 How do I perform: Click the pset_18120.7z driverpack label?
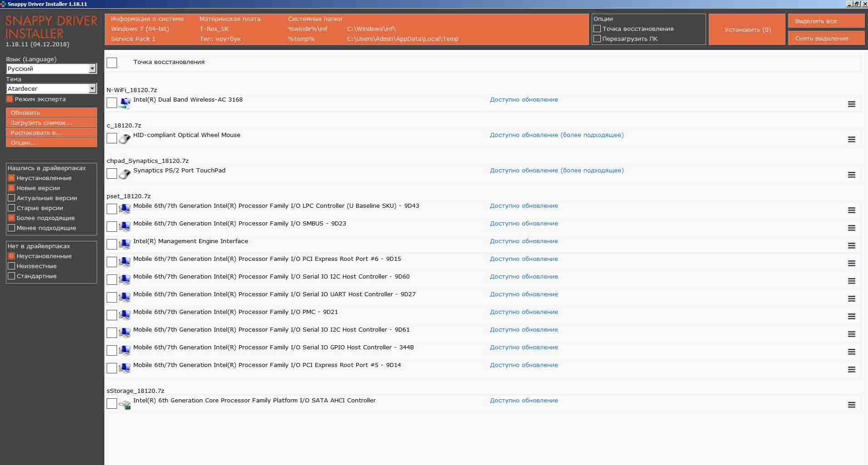(128, 196)
